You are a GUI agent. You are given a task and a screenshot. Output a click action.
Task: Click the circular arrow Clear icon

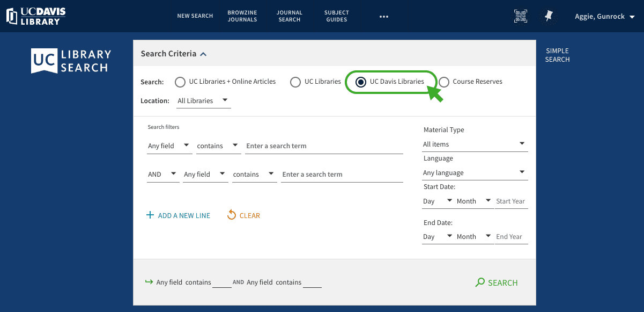(232, 215)
